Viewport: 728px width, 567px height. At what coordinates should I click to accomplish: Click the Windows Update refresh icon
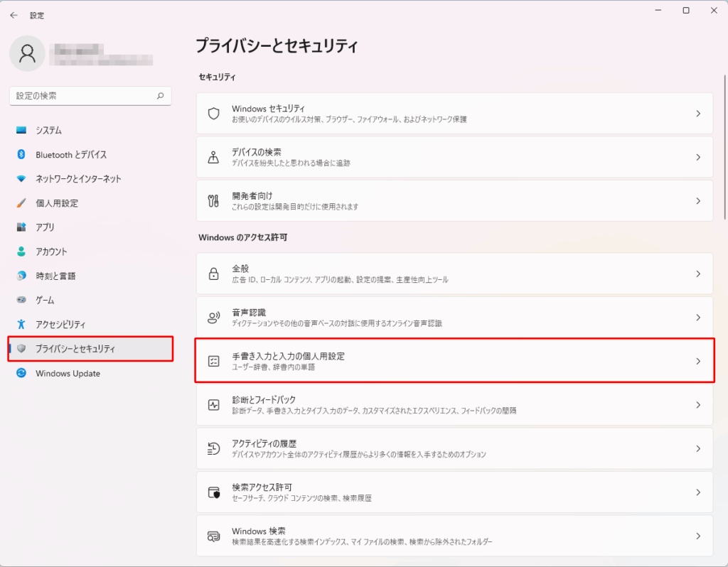(x=21, y=373)
